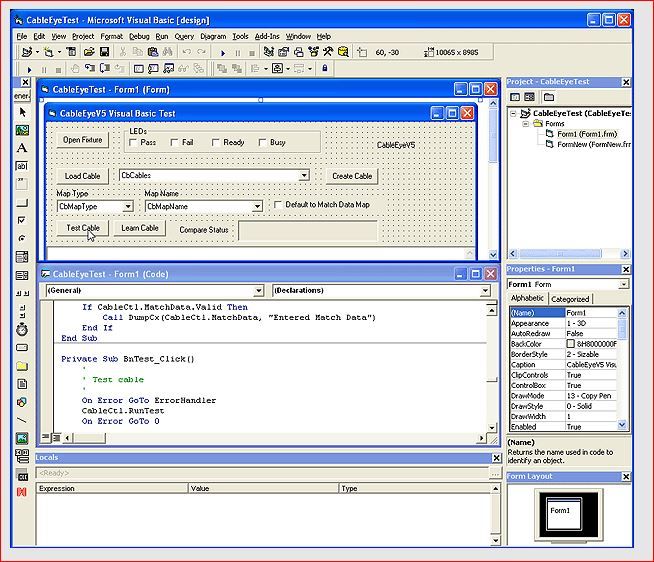654x562 pixels.
Task: Expand the CbMapName dropdown list
Action: pos(256,207)
